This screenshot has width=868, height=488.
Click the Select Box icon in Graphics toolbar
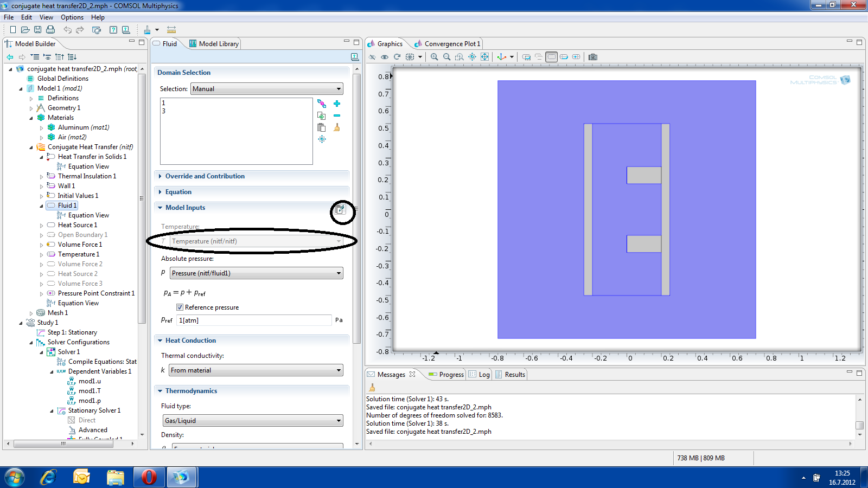[x=526, y=57]
